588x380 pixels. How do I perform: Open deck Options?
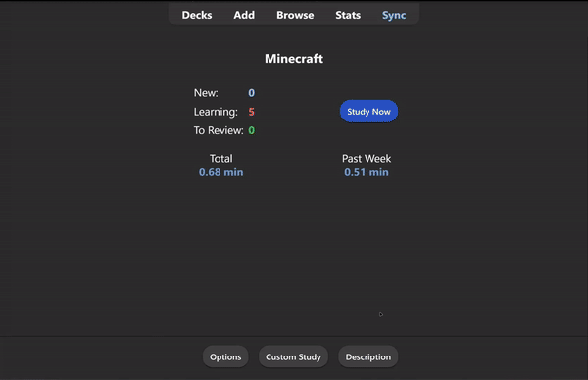tap(225, 356)
